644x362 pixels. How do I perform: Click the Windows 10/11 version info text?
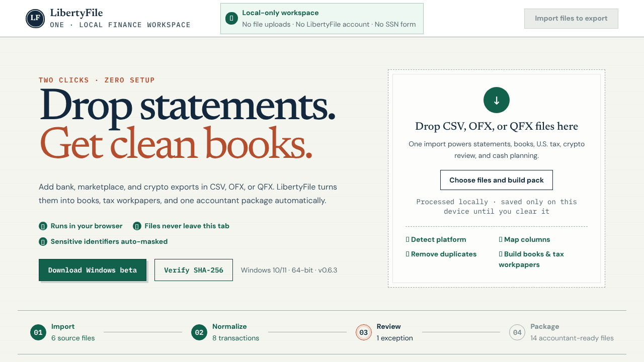click(x=289, y=270)
